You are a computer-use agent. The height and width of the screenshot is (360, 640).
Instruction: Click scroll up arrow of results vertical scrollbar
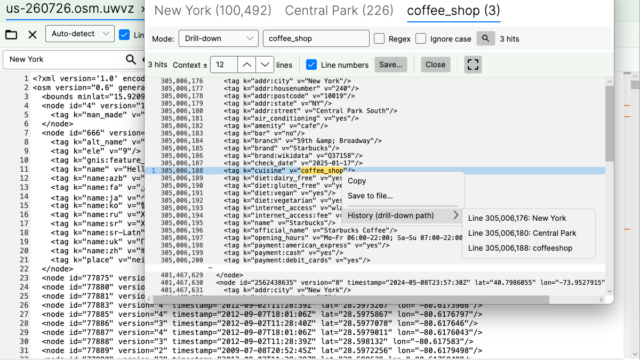(x=609, y=82)
